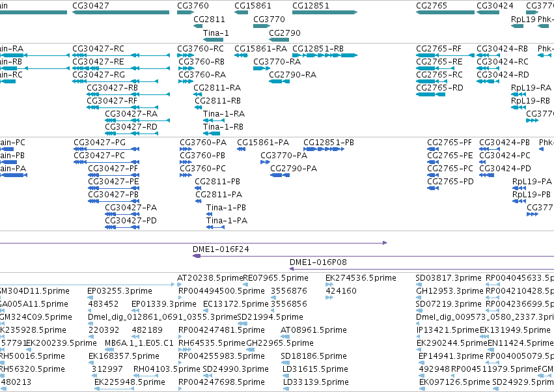This screenshot has width=554, height=392.
Task: Click the DME1-016F24 clone label
Action: (x=221, y=249)
